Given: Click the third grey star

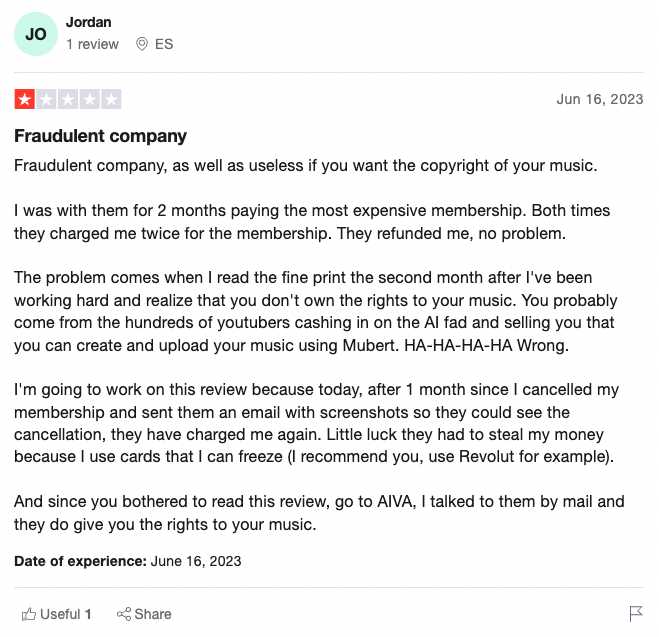Looking at the screenshot, I should (x=68, y=99).
